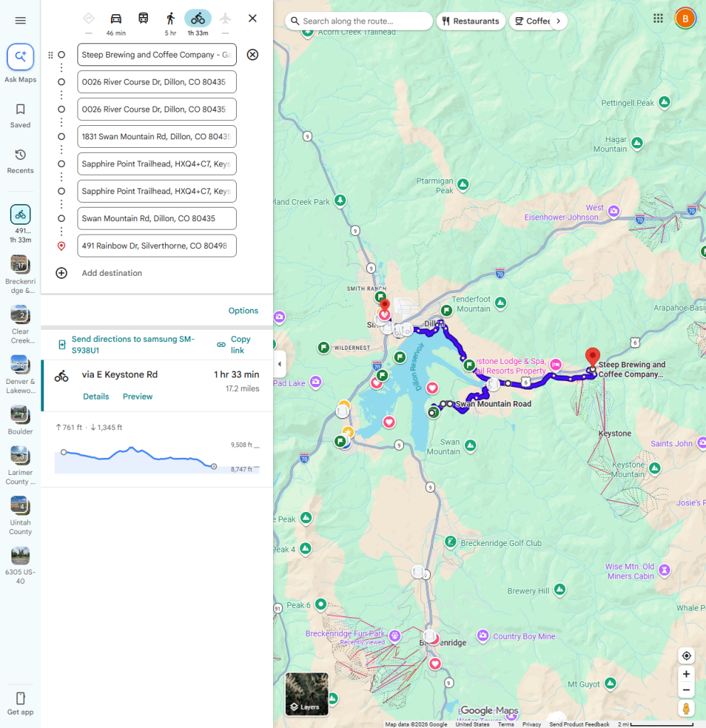Click Pettingell Peak marker icon

665,102
